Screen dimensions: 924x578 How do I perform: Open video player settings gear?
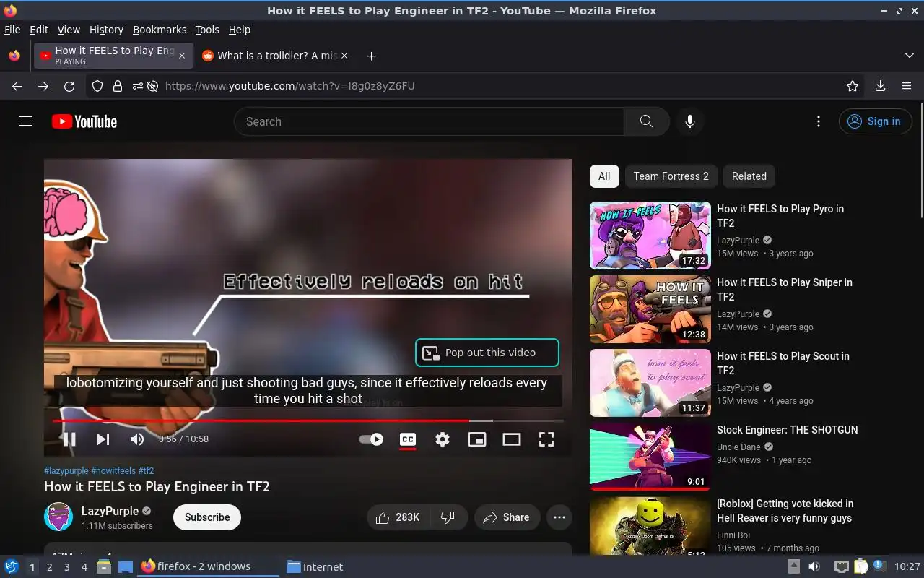coord(443,439)
